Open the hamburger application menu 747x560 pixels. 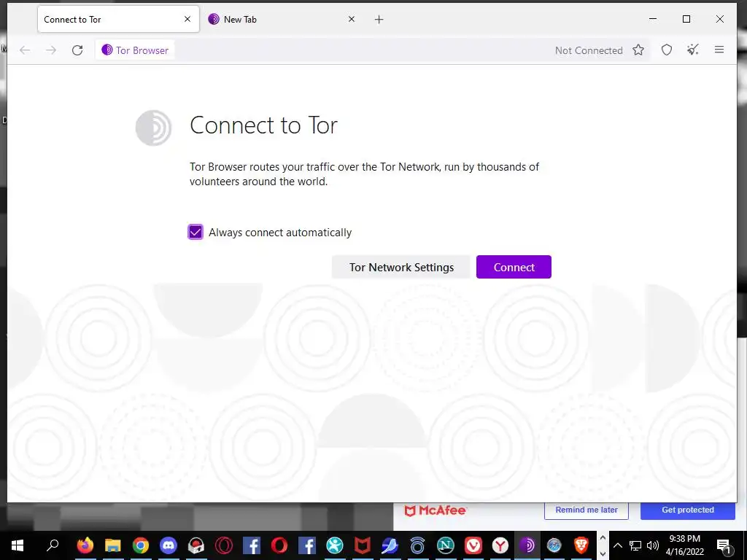tap(719, 50)
